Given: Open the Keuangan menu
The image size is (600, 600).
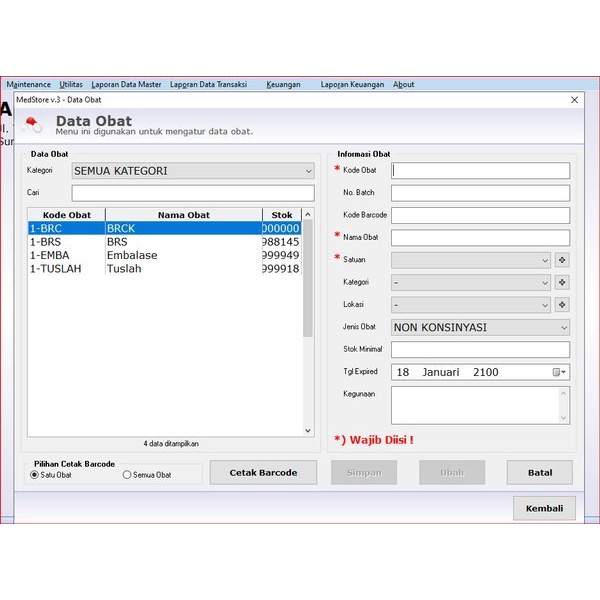Looking at the screenshot, I should tap(283, 84).
